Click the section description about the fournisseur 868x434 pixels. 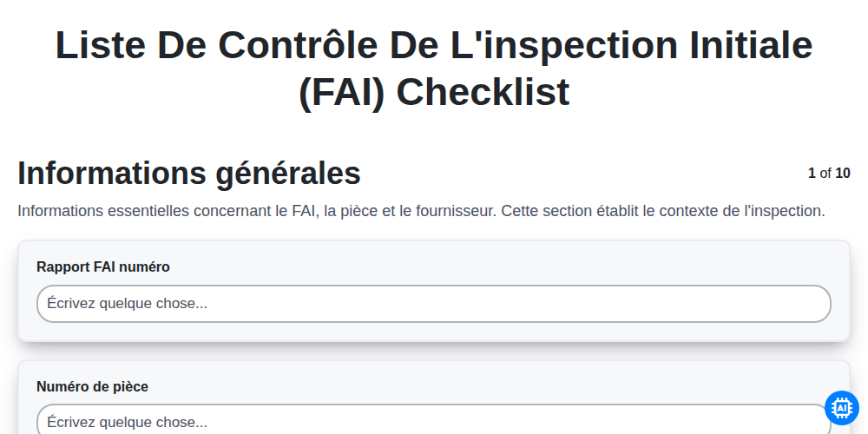[x=421, y=211]
